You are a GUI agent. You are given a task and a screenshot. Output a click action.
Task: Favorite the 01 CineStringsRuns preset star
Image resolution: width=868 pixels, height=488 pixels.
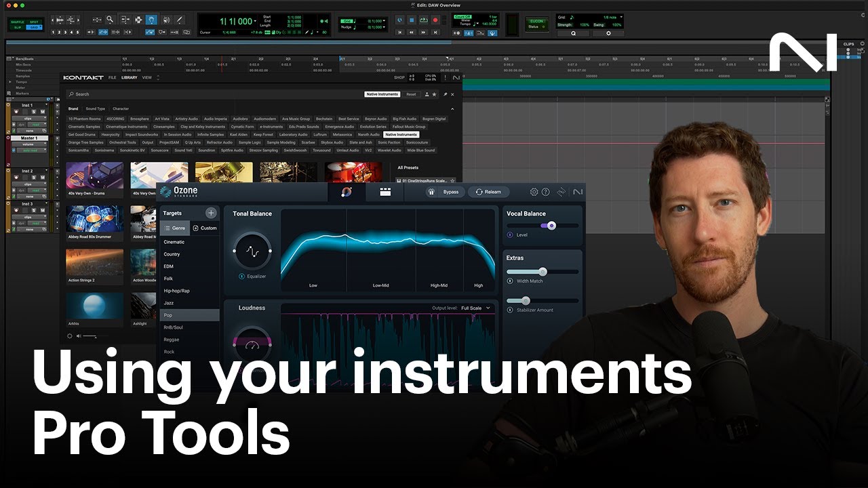click(452, 181)
